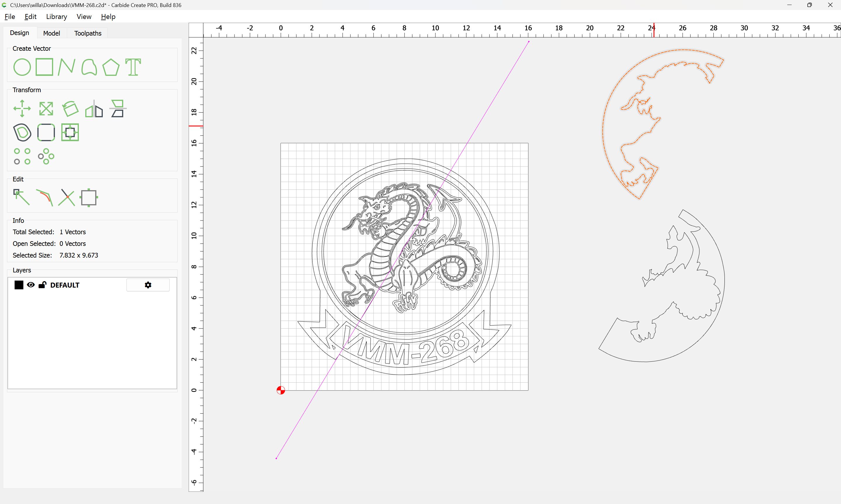Select the Regular Polygon tool
Viewport: 841px width, 504px height.
click(x=111, y=67)
